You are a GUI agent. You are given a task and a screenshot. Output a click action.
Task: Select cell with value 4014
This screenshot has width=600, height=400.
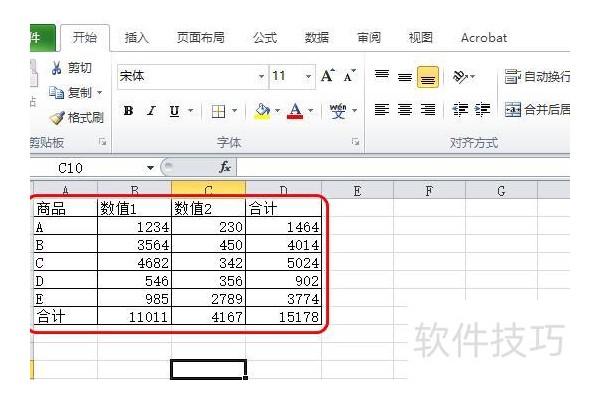pyautogui.click(x=283, y=244)
